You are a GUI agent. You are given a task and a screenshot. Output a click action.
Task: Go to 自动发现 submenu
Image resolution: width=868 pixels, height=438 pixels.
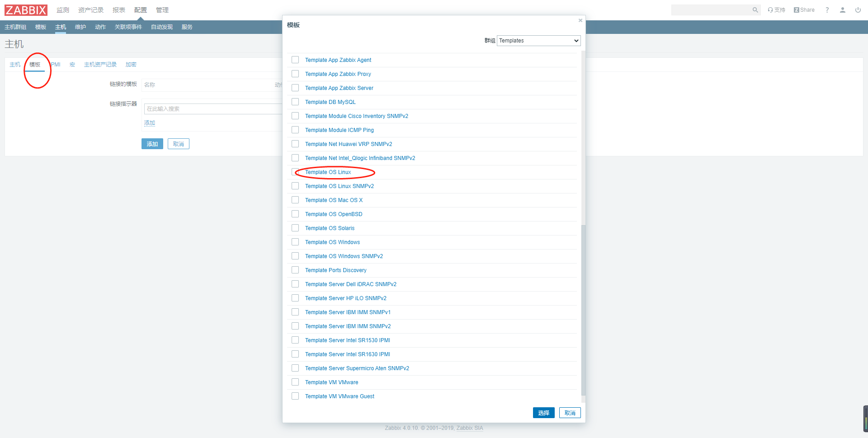162,27
